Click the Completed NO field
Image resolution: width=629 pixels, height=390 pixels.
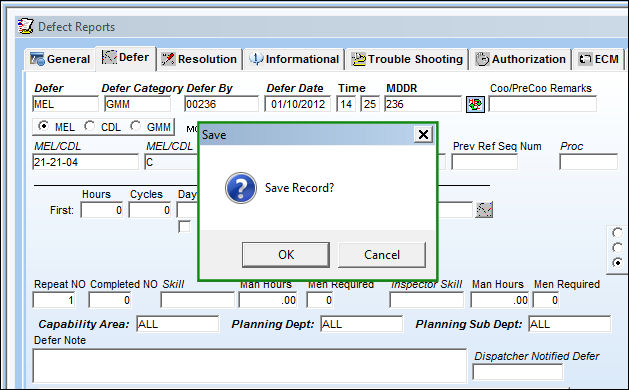pos(110,300)
